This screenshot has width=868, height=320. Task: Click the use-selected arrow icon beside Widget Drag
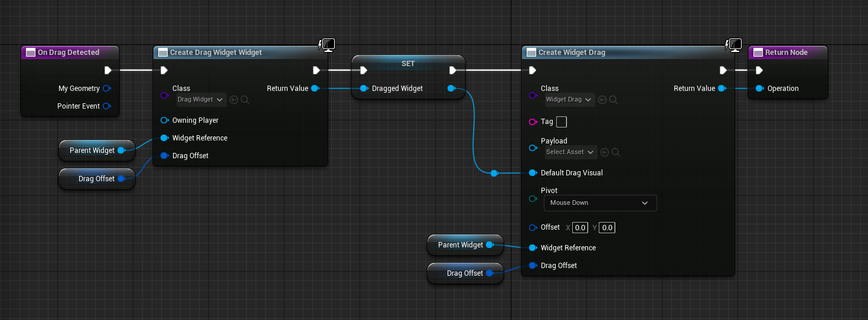[x=602, y=100]
